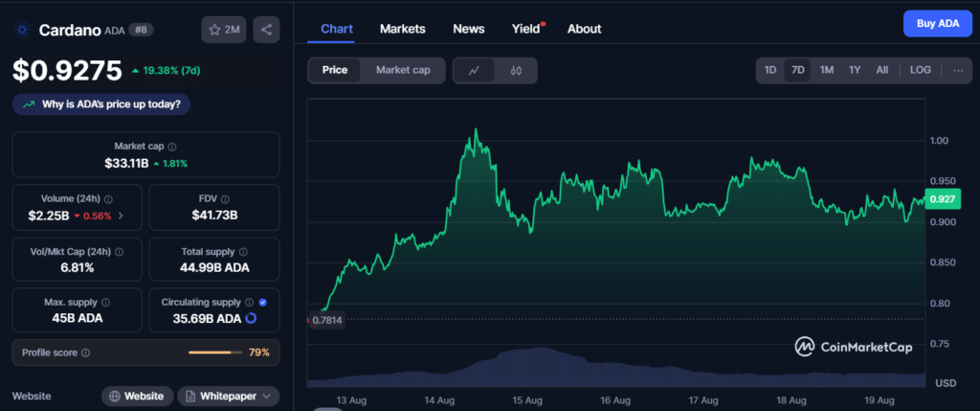Image resolution: width=980 pixels, height=411 pixels.
Task: Open the Website link button
Action: pos(137,396)
